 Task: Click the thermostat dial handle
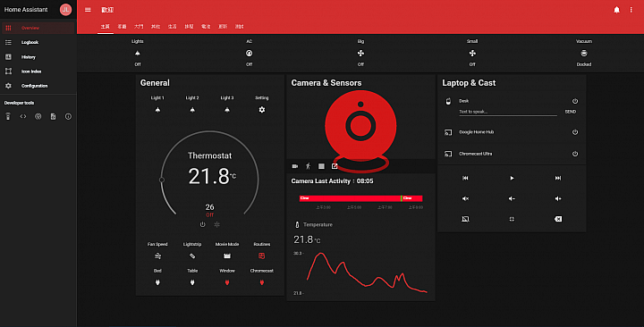coord(162,180)
